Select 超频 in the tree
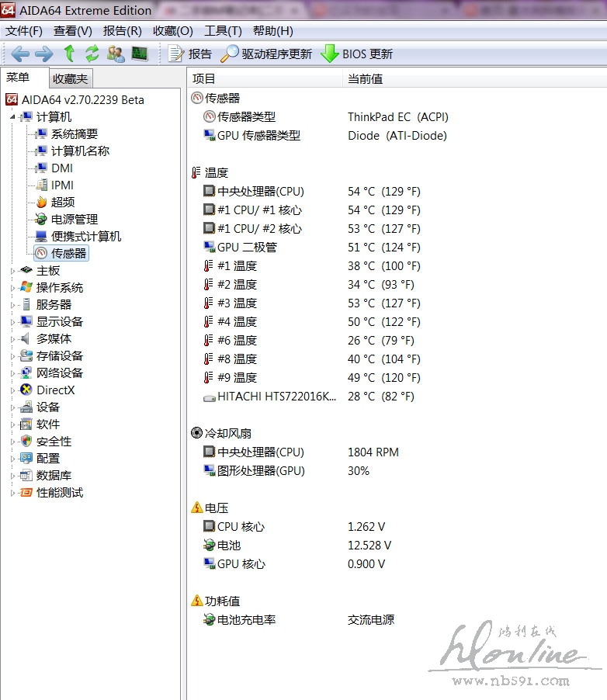This screenshot has height=700, width=607. pyautogui.click(x=62, y=203)
